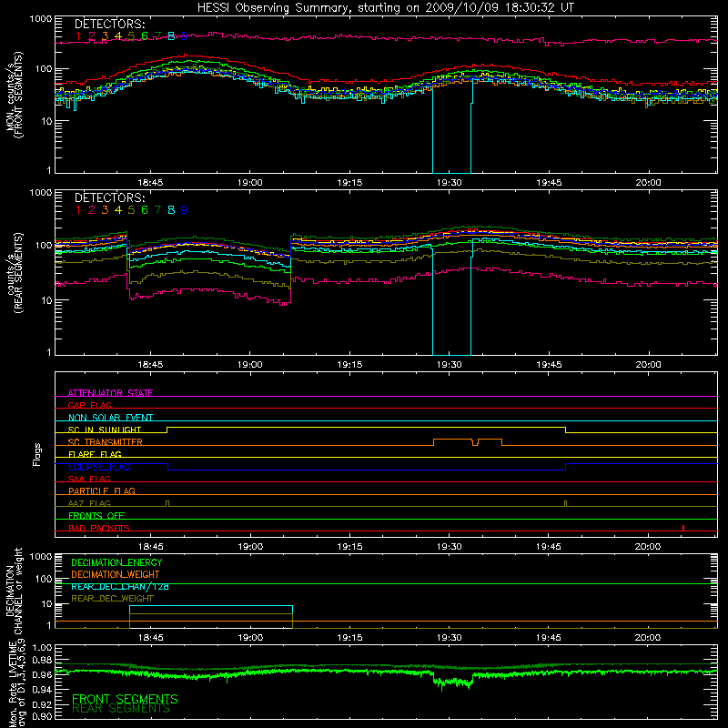This screenshot has width=728, height=728.
Task: Click the DECIMATION_WEIGHT legend entry
Action: tap(116, 574)
